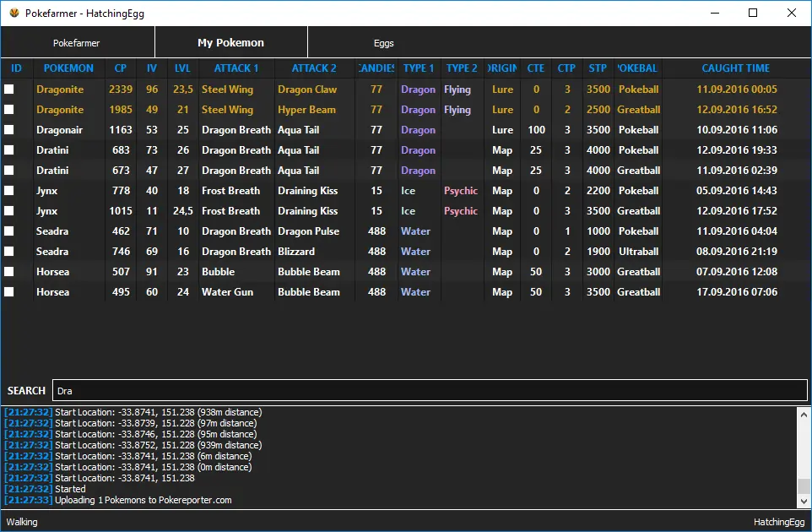Click the Walking status bar text
This screenshot has width=812, height=532.
(x=22, y=522)
